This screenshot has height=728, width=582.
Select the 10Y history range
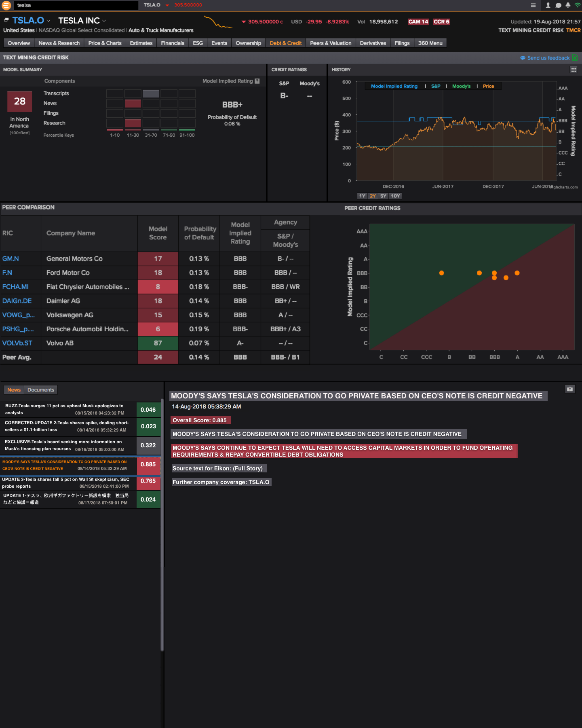point(395,196)
